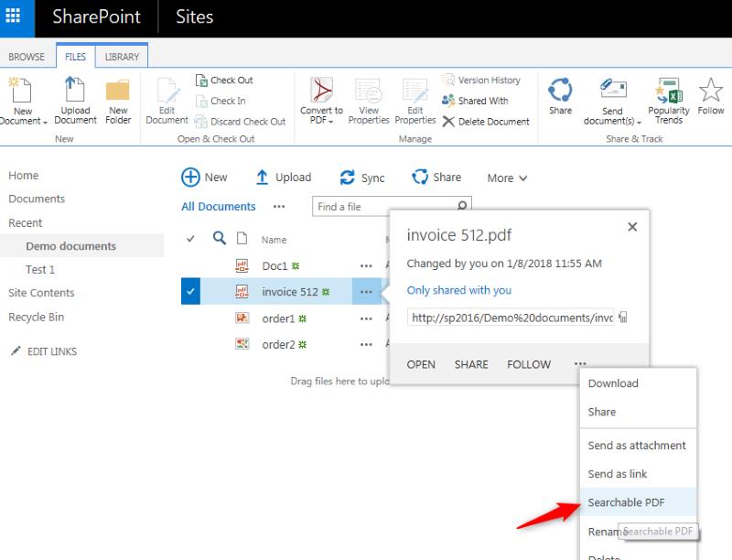Switch to the LIBRARY ribbon tab

pyautogui.click(x=122, y=57)
